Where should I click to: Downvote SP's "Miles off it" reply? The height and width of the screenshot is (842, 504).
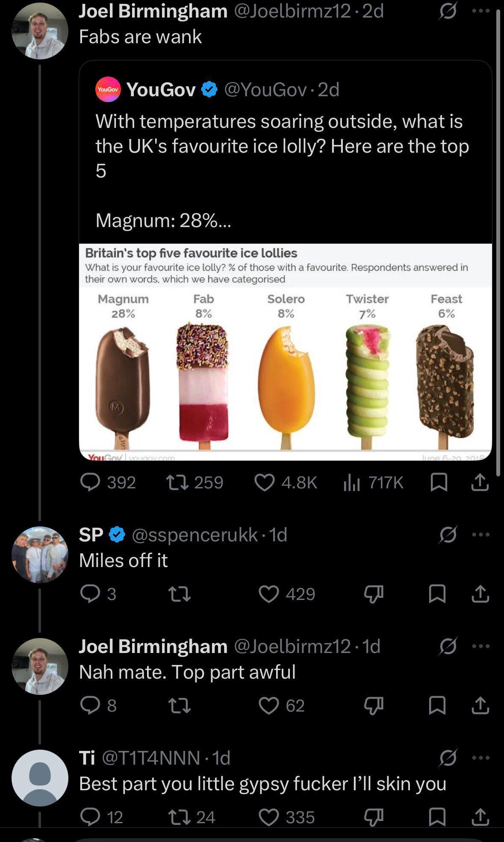[373, 594]
